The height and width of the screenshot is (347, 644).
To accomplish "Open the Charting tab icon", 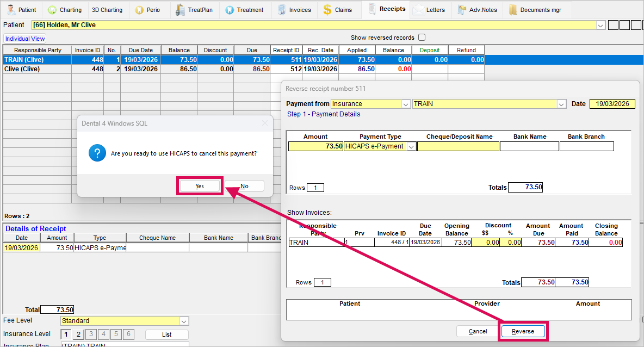I will [x=52, y=10].
